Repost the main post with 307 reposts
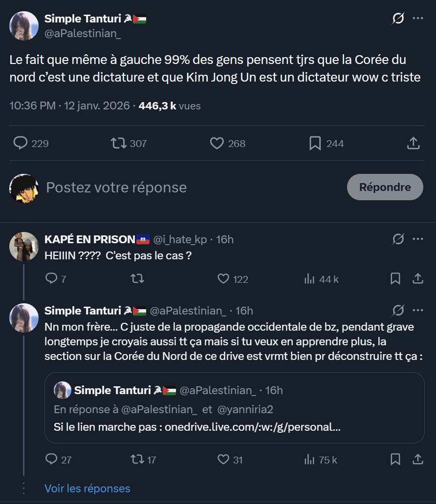The image size is (436, 504). (x=117, y=143)
